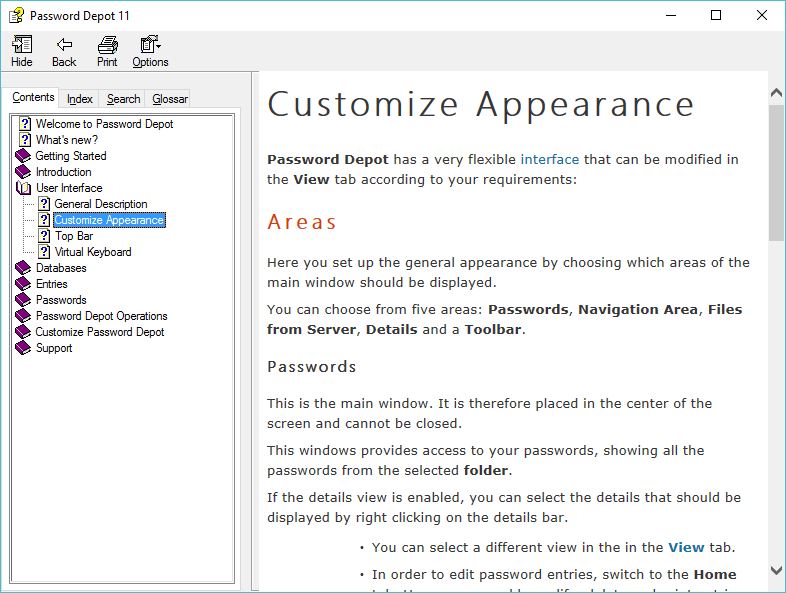Click the scroll down arrow of content pane
This screenshot has width=786, height=593.
(x=776, y=570)
